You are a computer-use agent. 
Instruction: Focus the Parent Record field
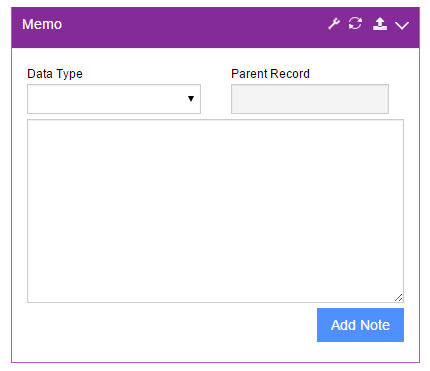coord(310,99)
